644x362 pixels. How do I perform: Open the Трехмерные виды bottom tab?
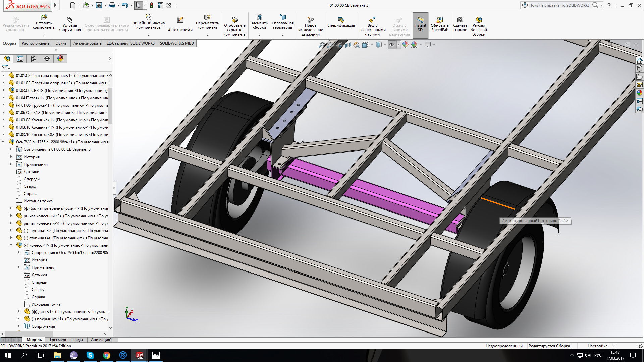coord(66,340)
